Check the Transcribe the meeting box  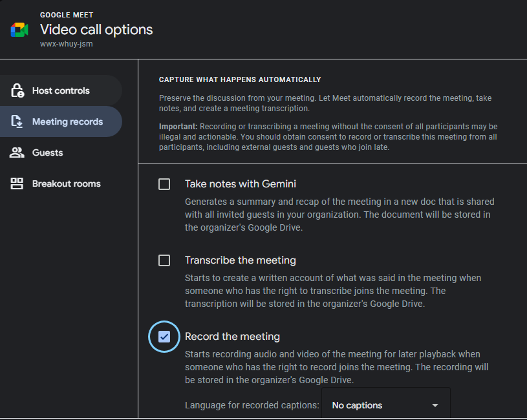[x=164, y=260]
